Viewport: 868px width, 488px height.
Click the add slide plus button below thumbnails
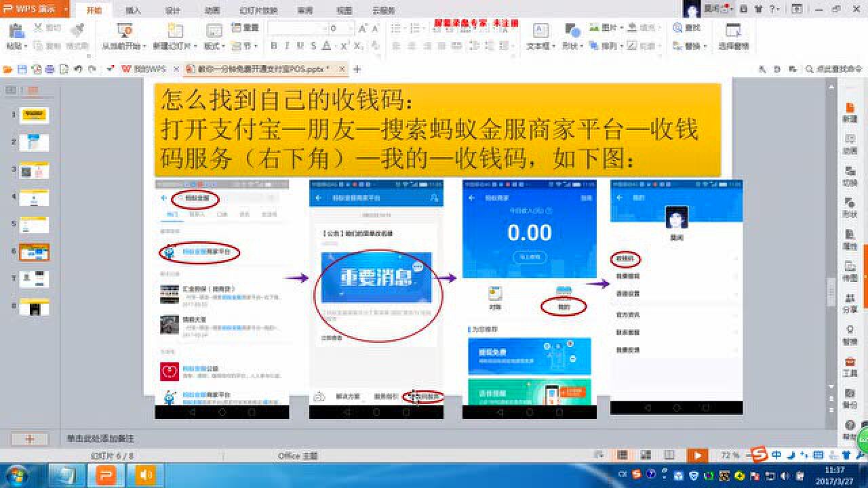(30, 439)
